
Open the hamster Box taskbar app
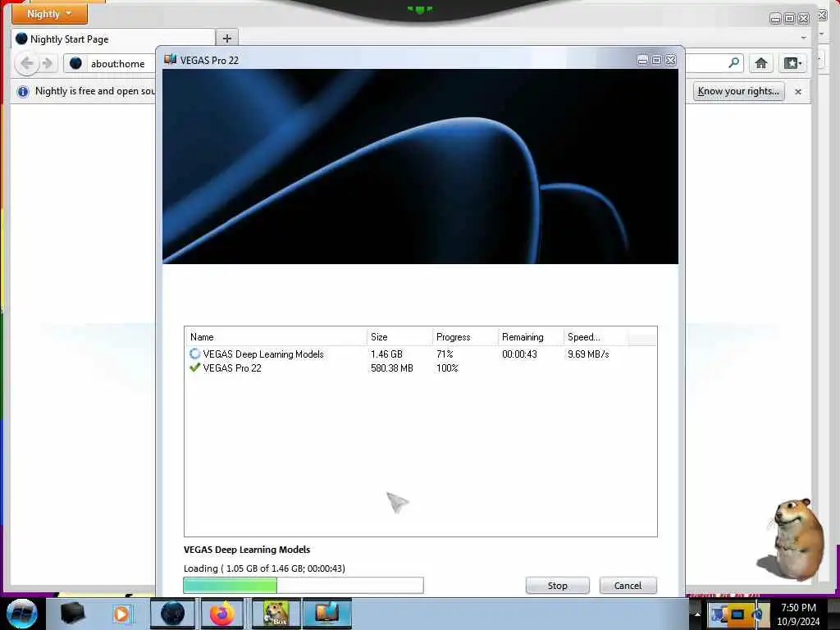click(x=276, y=614)
